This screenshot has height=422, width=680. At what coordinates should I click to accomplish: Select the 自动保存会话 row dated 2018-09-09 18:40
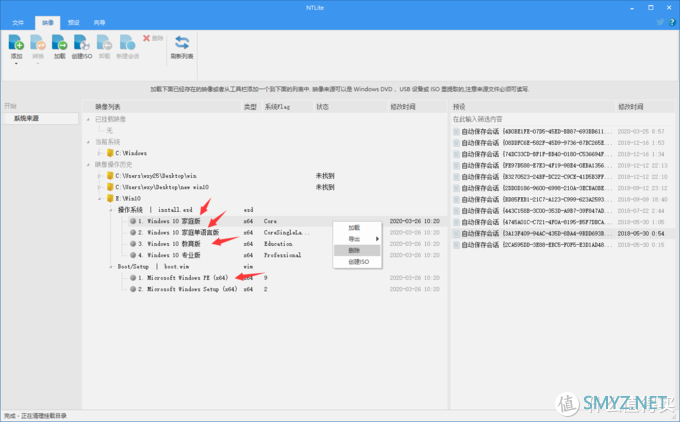(562, 199)
